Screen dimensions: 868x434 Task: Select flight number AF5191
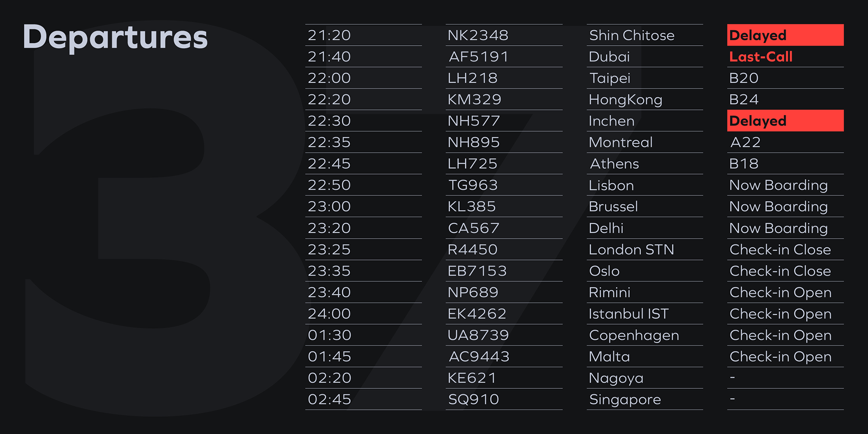[478, 57]
